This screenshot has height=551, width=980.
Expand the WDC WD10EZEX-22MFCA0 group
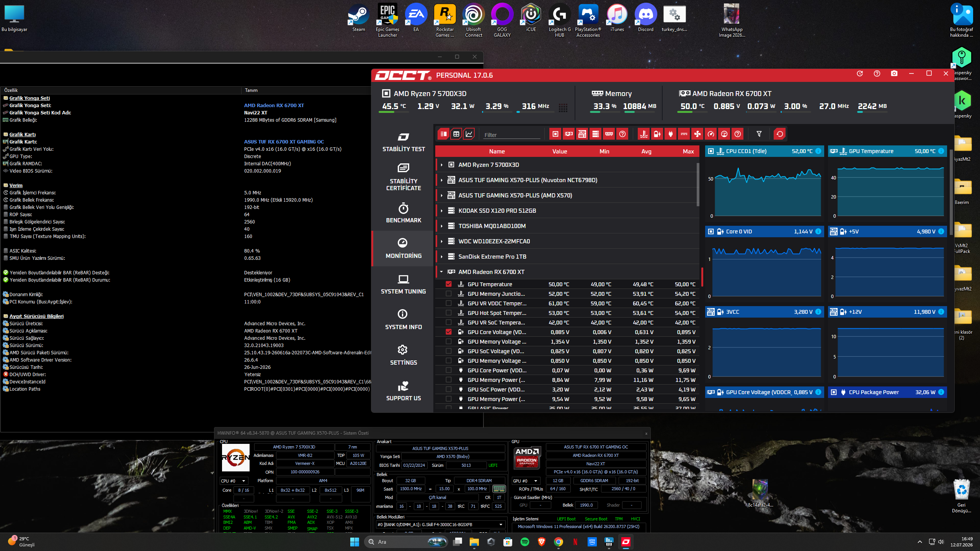click(442, 241)
